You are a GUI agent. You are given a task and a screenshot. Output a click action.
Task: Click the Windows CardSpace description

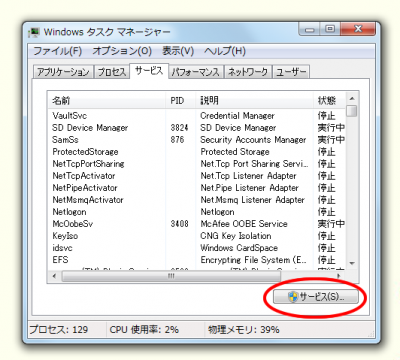(x=239, y=248)
